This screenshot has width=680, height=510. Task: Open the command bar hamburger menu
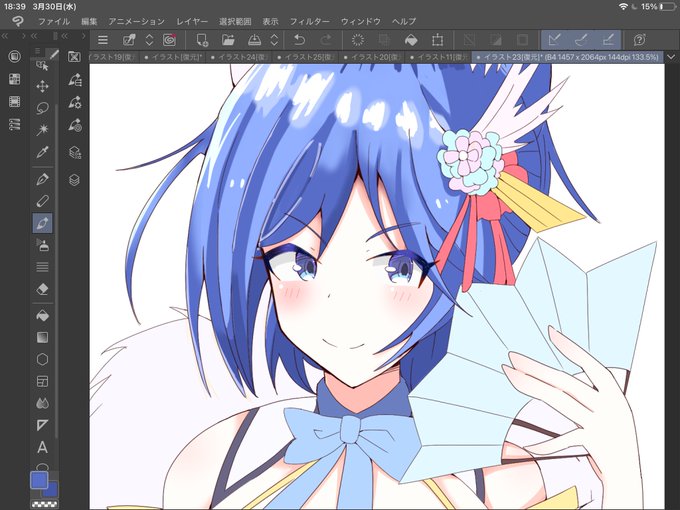[x=103, y=40]
